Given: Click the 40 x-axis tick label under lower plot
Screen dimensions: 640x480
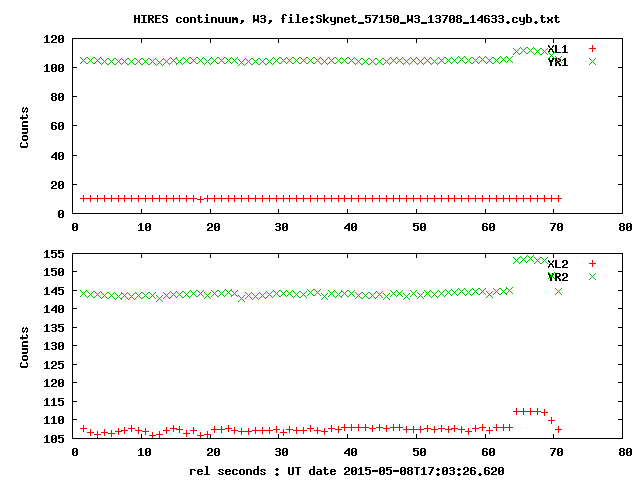Looking at the screenshot, I should [350, 452].
